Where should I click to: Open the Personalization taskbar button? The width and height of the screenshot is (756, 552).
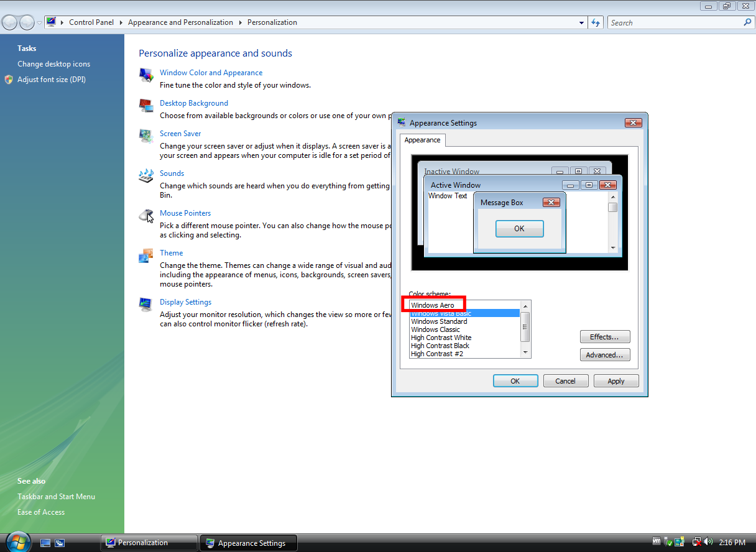click(149, 543)
